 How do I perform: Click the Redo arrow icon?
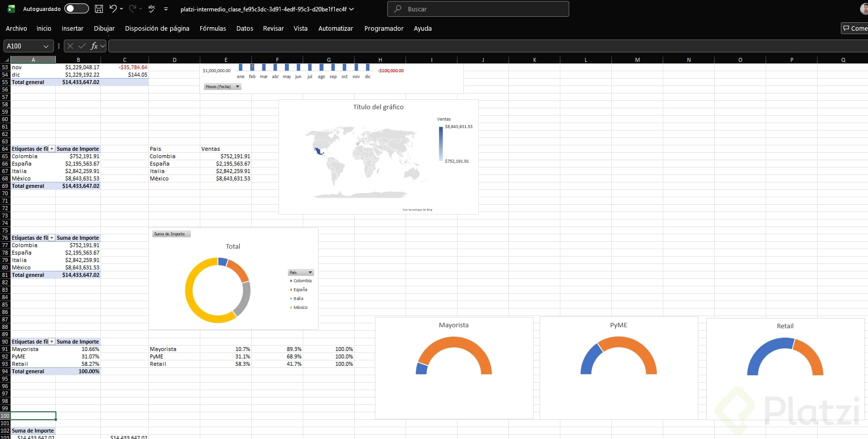[133, 8]
